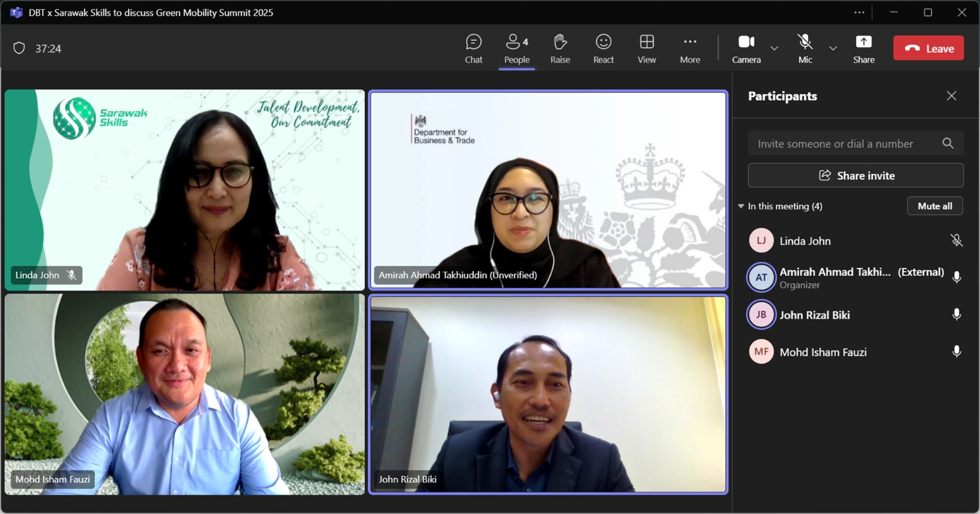
Task: Click Linda John's video tile
Action: (x=184, y=190)
